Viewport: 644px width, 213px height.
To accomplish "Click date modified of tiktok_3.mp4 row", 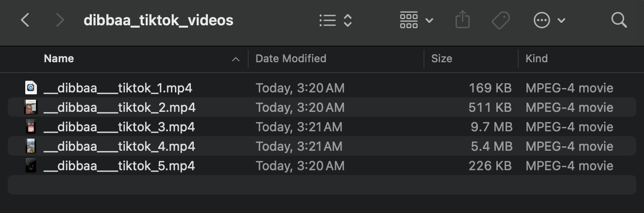I will (299, 127).
